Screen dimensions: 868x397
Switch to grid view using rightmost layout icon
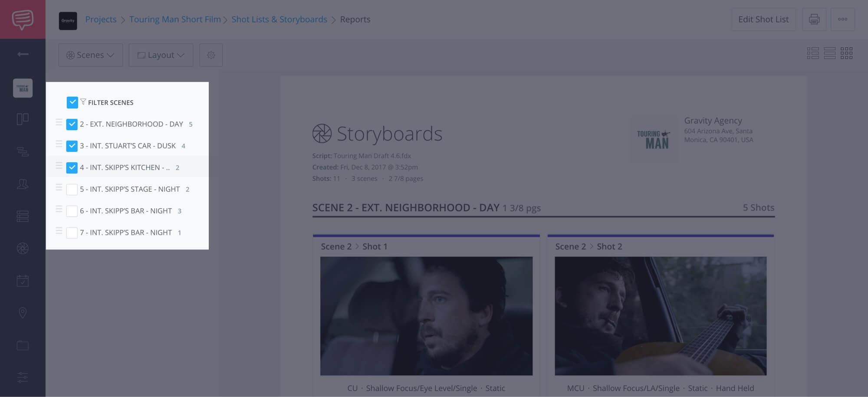(x=846, y=53)
